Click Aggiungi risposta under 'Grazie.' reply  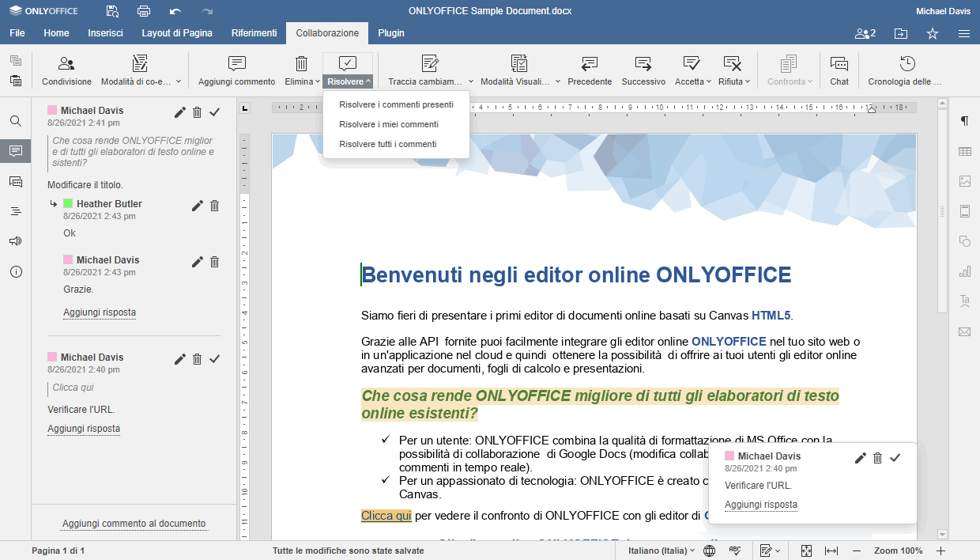pyautogui.click(x=100, y=312)
